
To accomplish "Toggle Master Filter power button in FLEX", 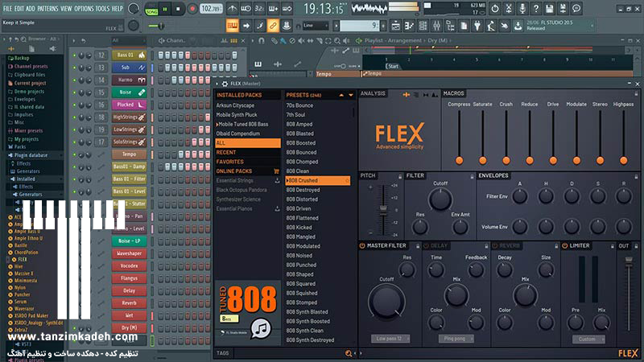I will (x=362, y=245).
